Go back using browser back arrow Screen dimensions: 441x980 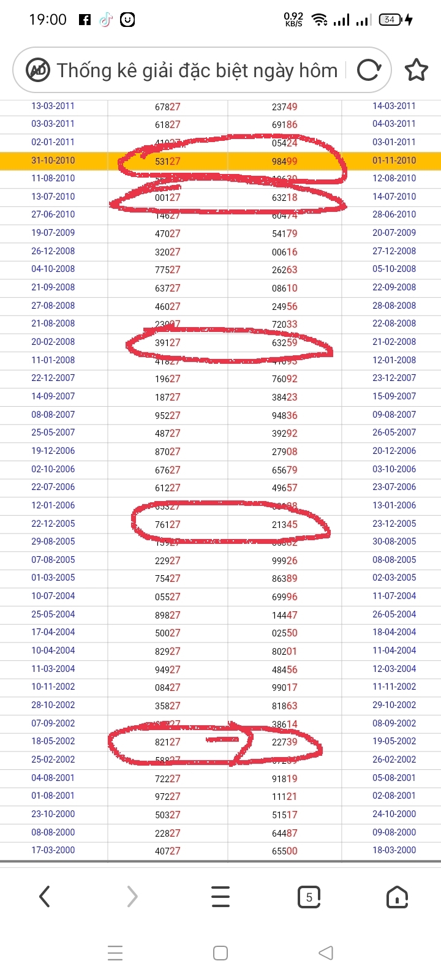tap(44, 897)
